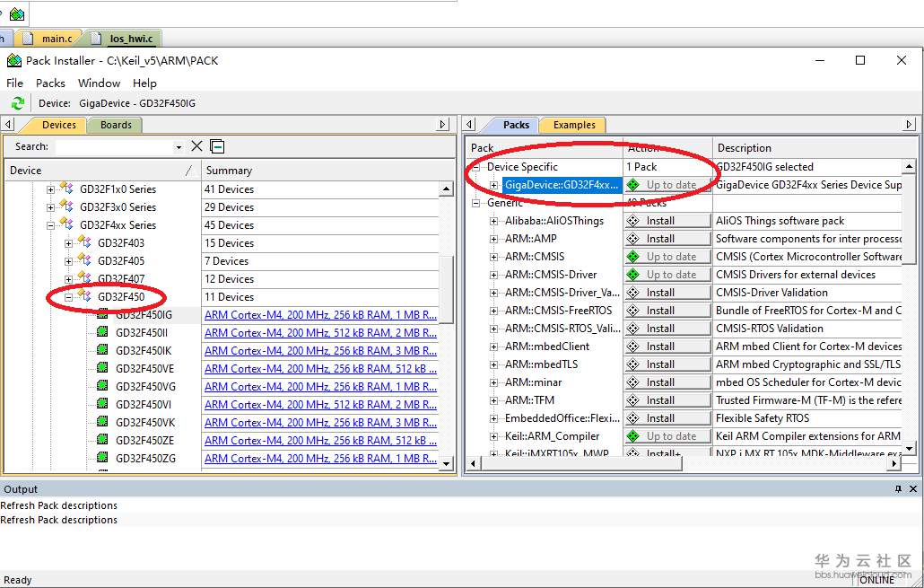Select the GD32F407 tree item
The width and height of the screenshot is (924, 588).
(x=121, y=279)
